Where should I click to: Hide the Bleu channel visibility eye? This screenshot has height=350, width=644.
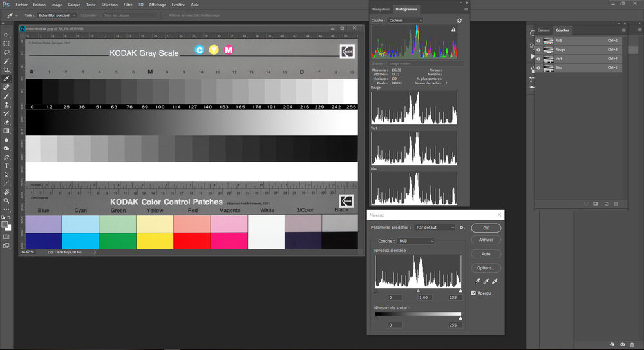coord(538,68)
